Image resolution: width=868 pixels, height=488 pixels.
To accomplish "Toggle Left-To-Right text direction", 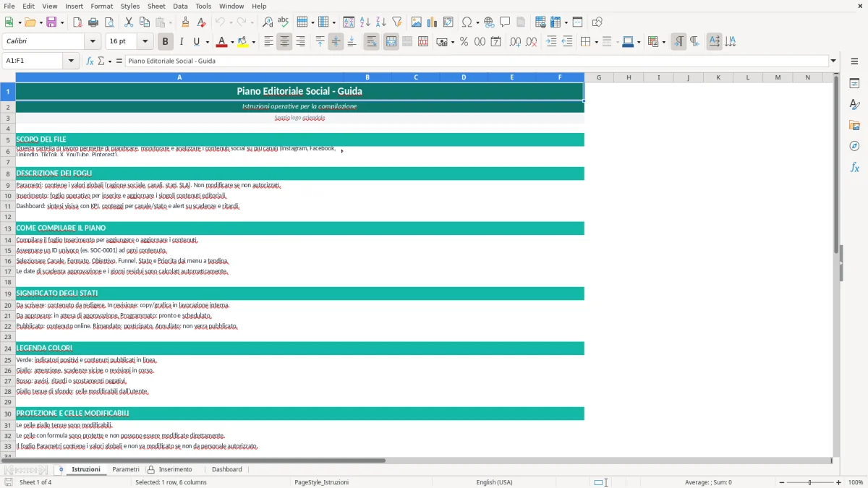I will tap(678, 42).
